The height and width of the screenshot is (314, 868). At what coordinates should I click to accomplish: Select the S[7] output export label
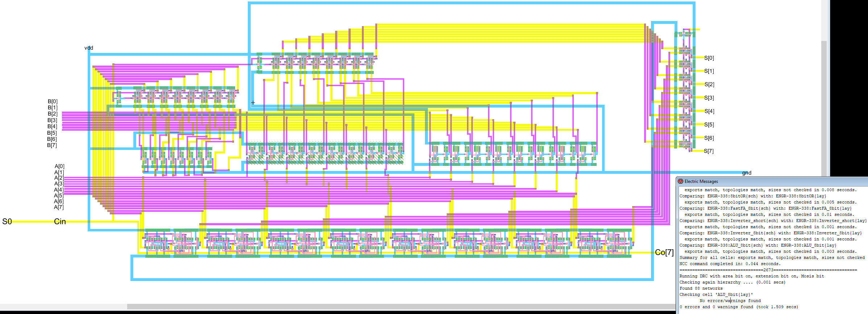click(709, 151)
